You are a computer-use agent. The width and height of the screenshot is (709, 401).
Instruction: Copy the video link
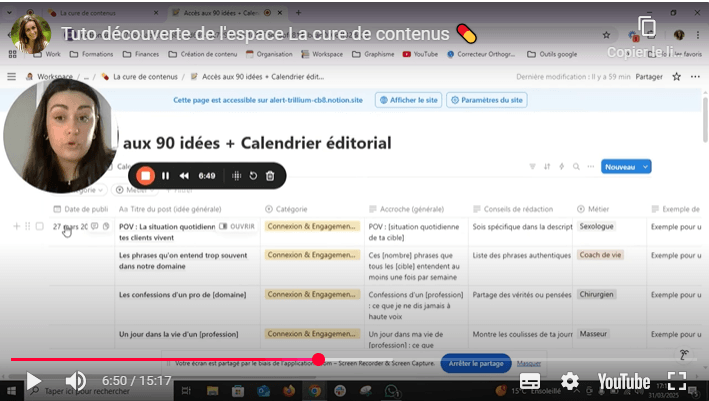pyautogui.click(x=647, y=29)
